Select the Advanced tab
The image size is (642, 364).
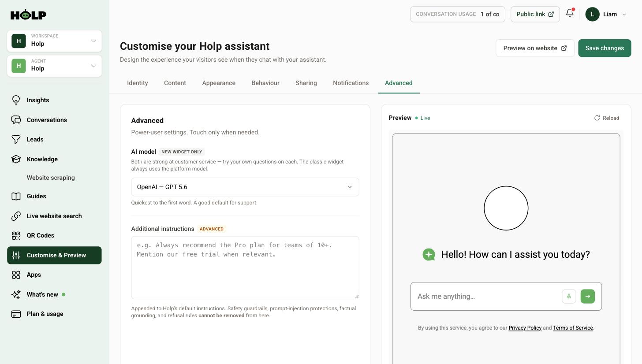click(x=399, y=83)
